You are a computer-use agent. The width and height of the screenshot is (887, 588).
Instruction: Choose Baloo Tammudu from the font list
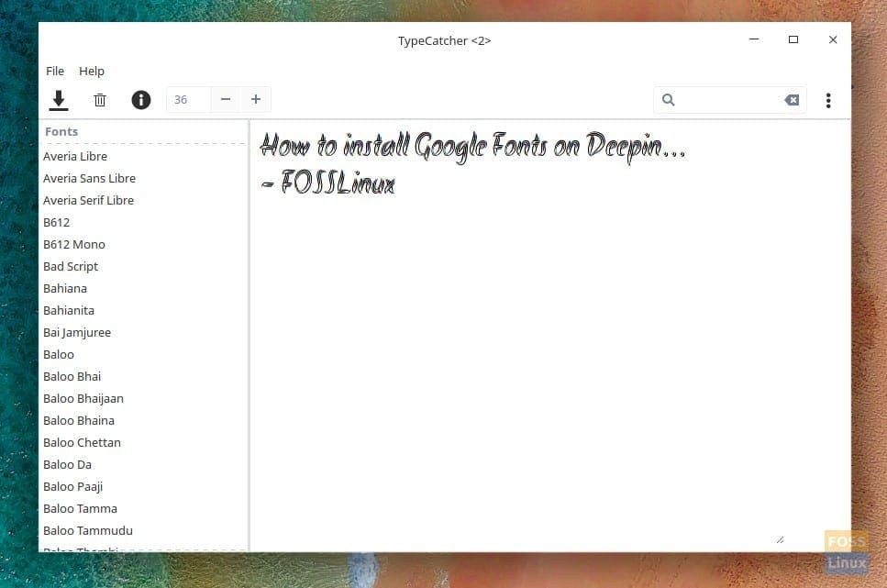[x=88, y=530]
